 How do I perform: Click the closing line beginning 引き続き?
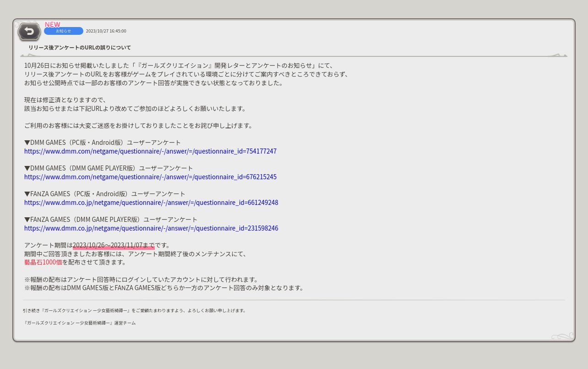point(135,311)
